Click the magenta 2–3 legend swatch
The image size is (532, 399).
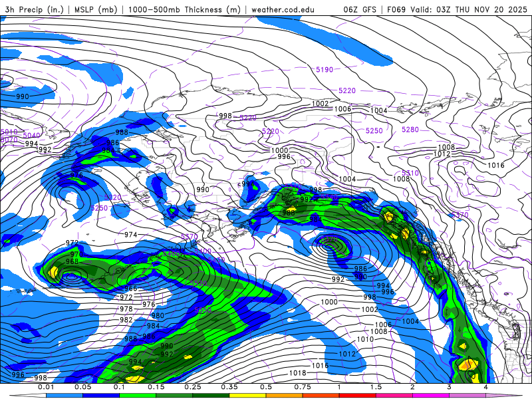point(431,396)
